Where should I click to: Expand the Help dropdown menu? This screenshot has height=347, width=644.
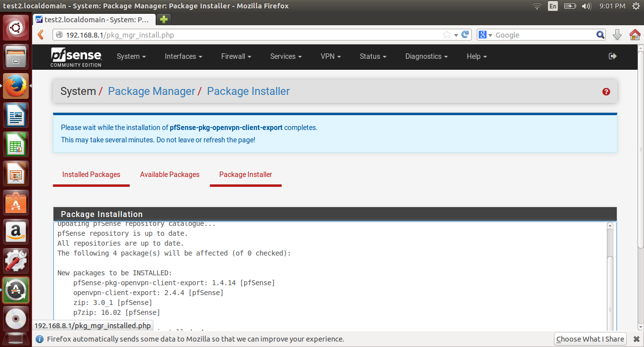tap(477, 56)
